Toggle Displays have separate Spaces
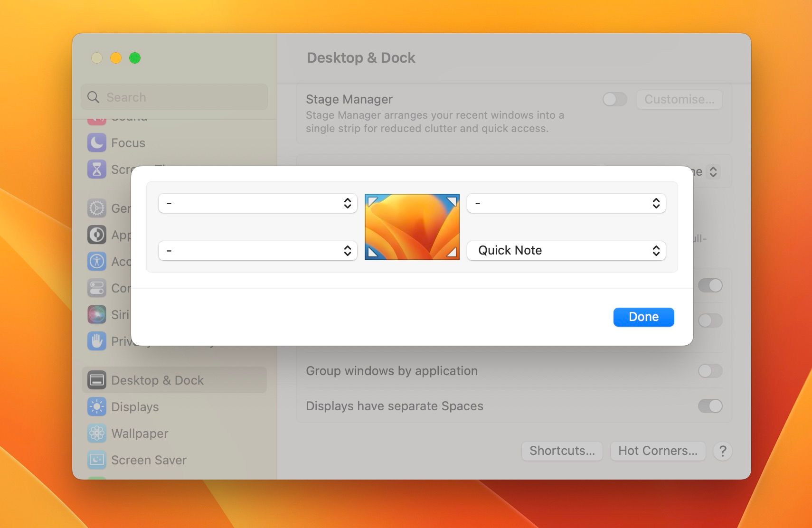The height and width of the screenshot is (528, 812). (710, 406)
